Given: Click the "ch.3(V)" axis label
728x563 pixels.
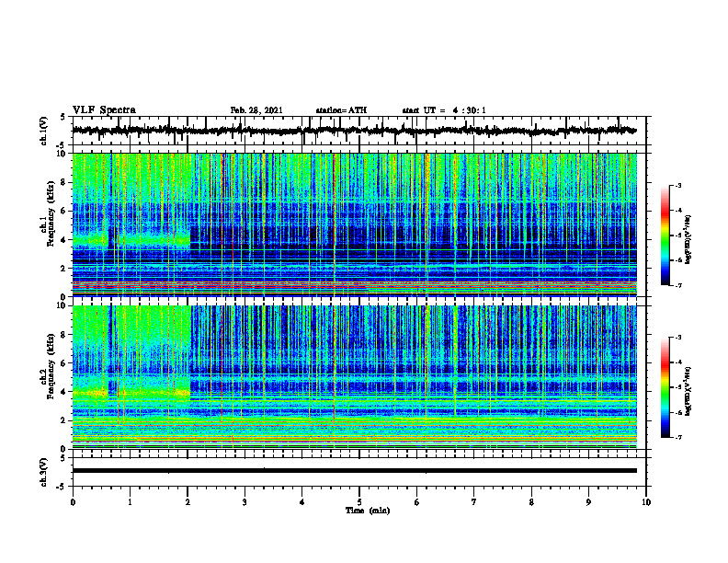Looking at the screenshot, I should 44,472.
